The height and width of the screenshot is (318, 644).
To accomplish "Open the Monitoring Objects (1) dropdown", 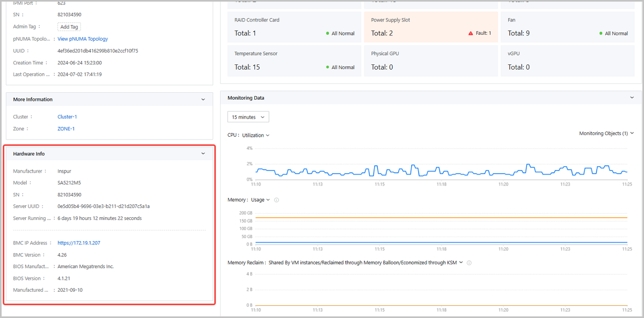I will 606,134.
